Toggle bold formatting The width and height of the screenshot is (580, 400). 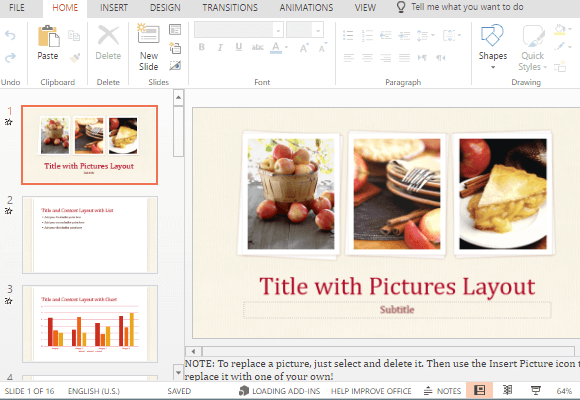(x=202, y=47)
